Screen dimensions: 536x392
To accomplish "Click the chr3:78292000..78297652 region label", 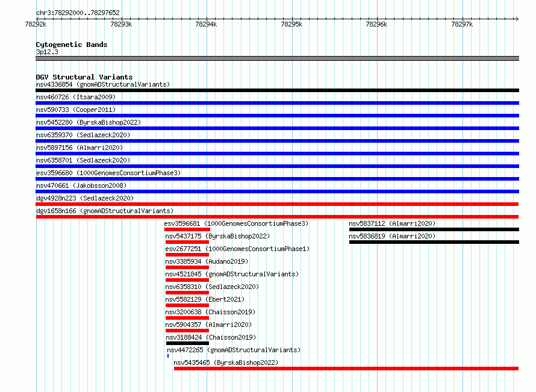I will click(78, 13).
